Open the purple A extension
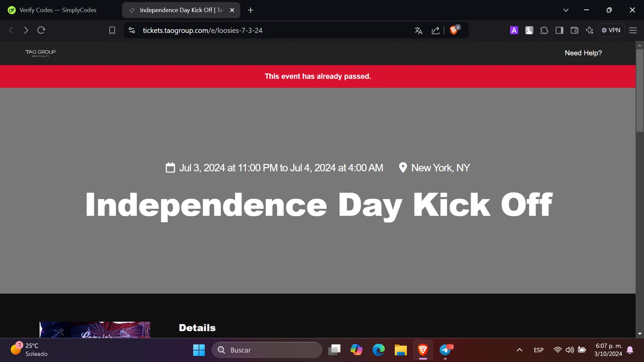Viewport: 644px width, 362px height. click(514, 30)
